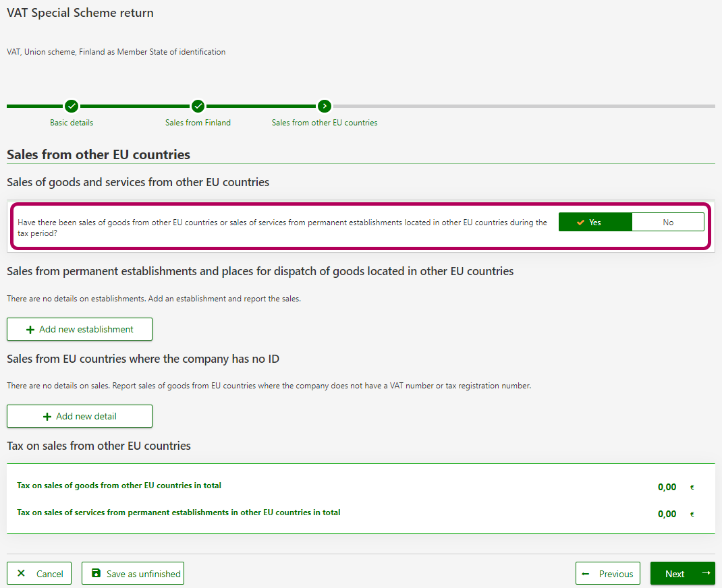Screen dimensions: 722x588
Task: Click the current step arrow circle icon
Action: [x=325, y=106]
